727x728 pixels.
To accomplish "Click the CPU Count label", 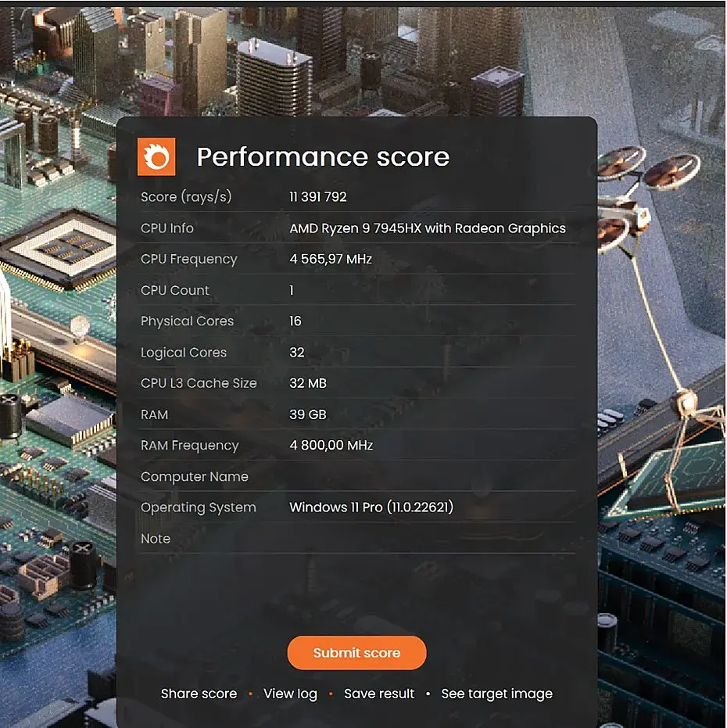I will [175, 290].
